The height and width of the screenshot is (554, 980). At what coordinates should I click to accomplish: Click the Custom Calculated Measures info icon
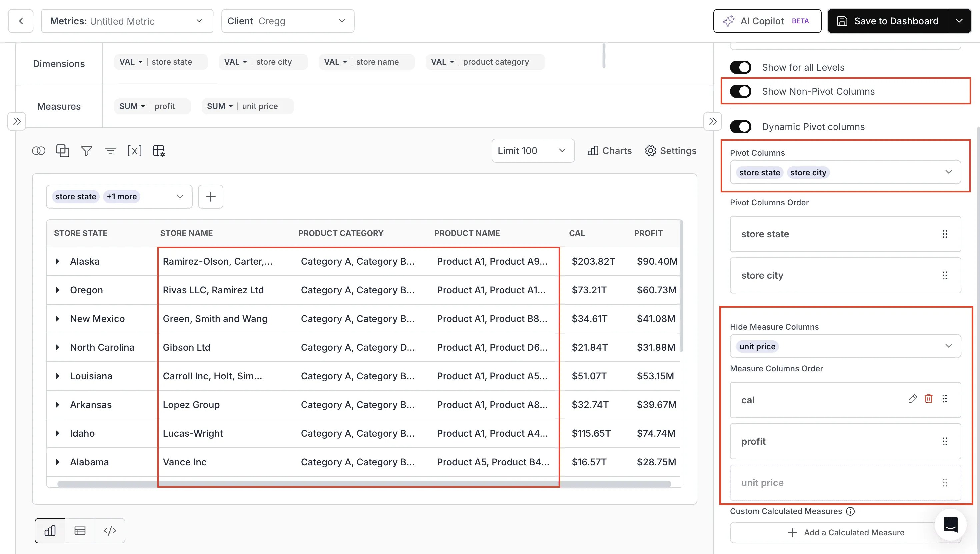click(x=850, y=511)
